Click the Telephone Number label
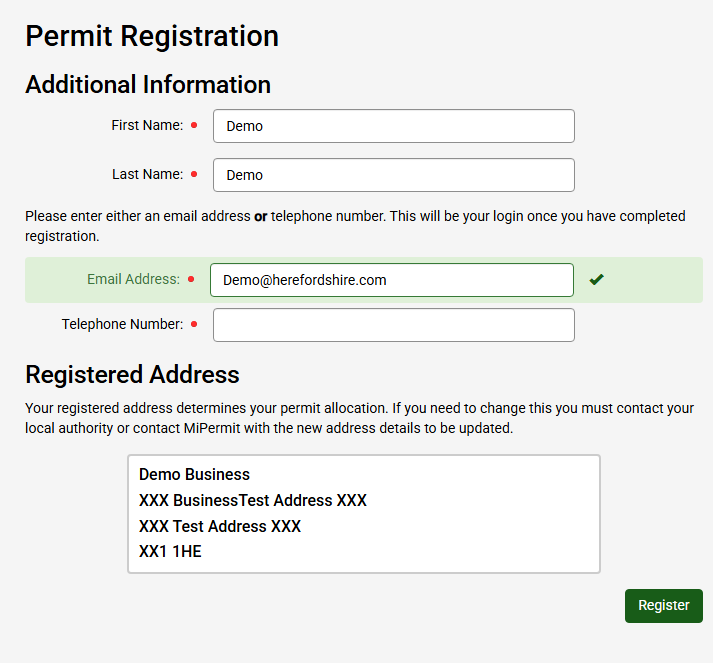The width and height of the screenshot is (713, 663). click(122, 325)
